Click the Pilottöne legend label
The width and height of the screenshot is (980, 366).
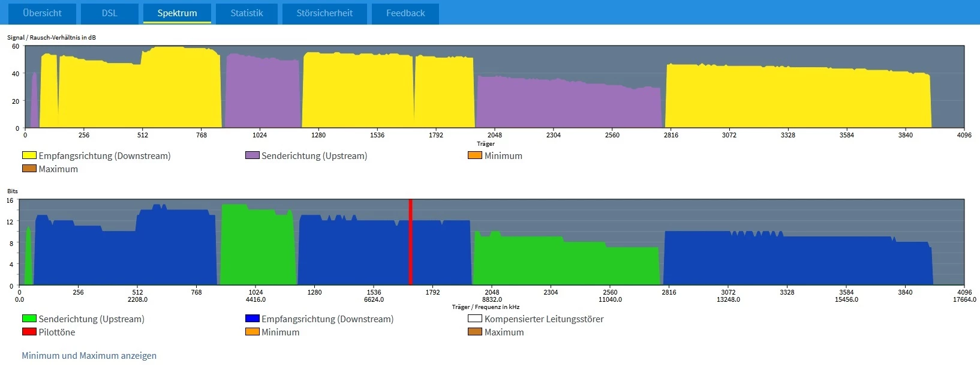click(57, 332)
